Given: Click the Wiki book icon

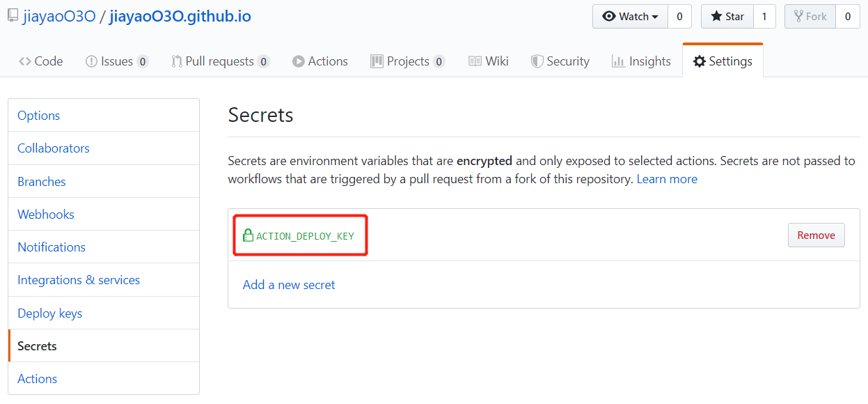Looking at the screenshot, I should click(475, 61).
